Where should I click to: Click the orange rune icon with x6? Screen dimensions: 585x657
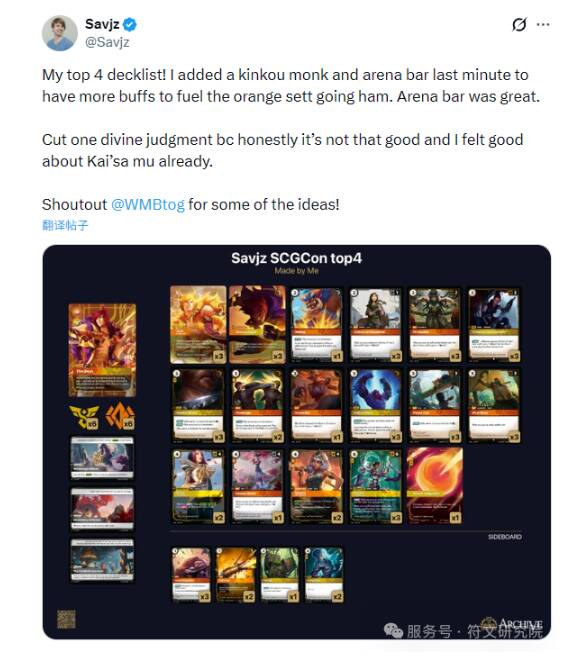point(120,416)
